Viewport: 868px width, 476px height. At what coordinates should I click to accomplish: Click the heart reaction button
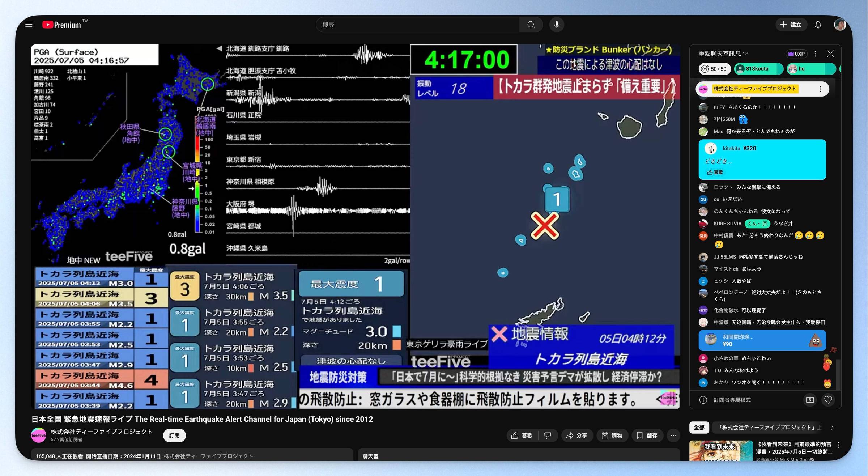(x=828, y=400)
